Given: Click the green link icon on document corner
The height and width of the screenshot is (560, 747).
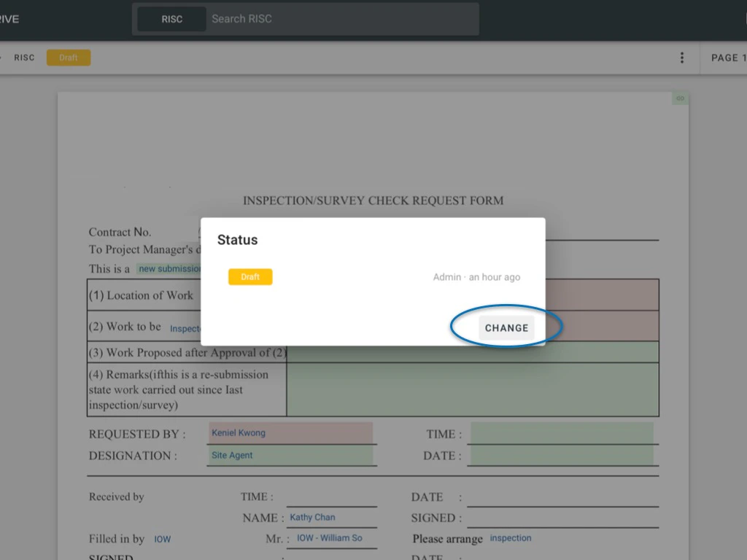Looking at the screenshot, I should point(679,98).
